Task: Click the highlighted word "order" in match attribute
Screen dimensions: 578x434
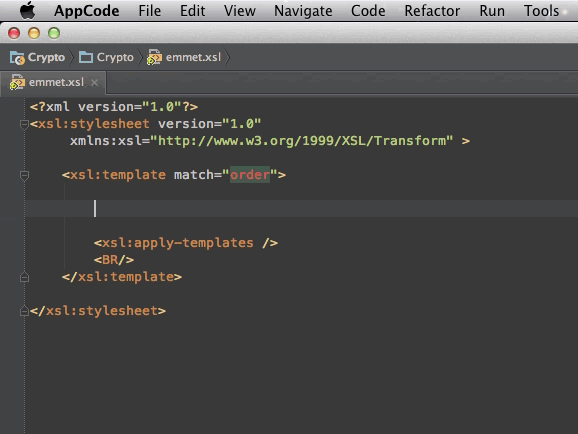Action: tap(250, 175)
